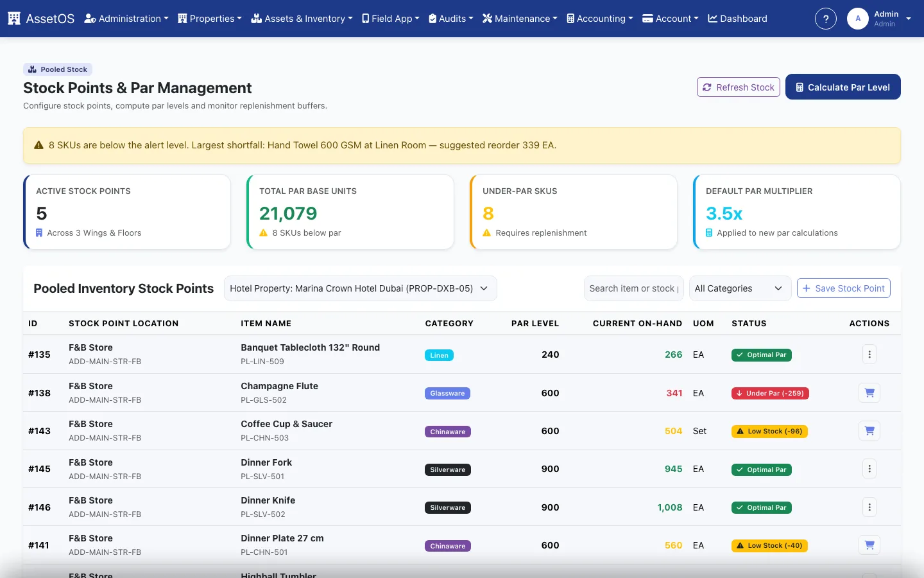The width and height of the screenshot is (924, 578).
Task: Click calculator icon beside Applied to new par calculations
Action: [x=709, y=232]
